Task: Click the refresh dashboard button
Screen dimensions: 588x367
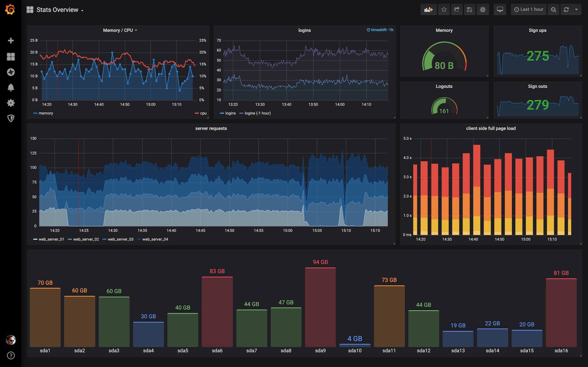Action: point(567,9)
